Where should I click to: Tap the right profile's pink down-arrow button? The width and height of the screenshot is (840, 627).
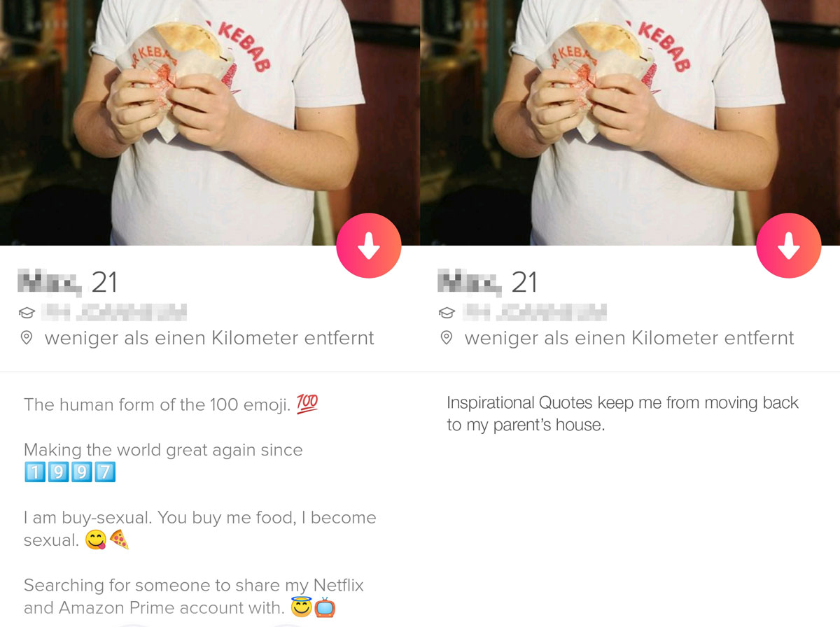point(789,246)
